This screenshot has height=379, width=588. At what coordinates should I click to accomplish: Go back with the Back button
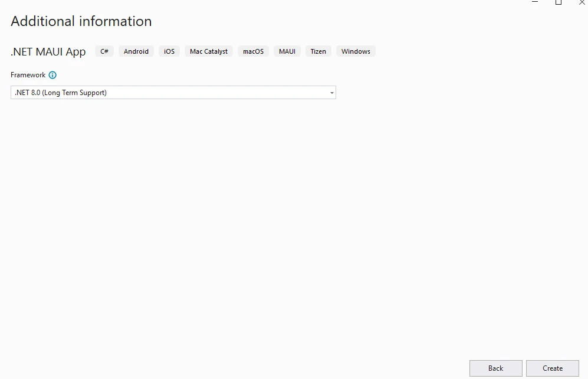pyautogui.click(x=495, y=368)
